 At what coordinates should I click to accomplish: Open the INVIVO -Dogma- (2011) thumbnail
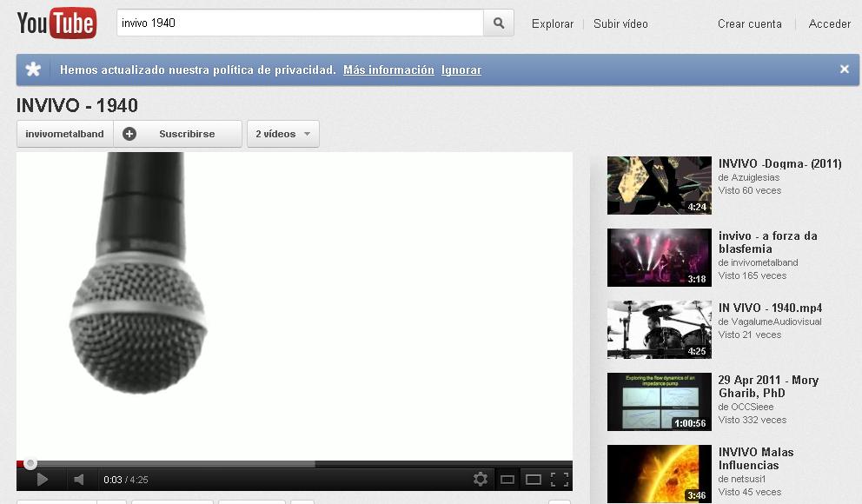[659, 185]
